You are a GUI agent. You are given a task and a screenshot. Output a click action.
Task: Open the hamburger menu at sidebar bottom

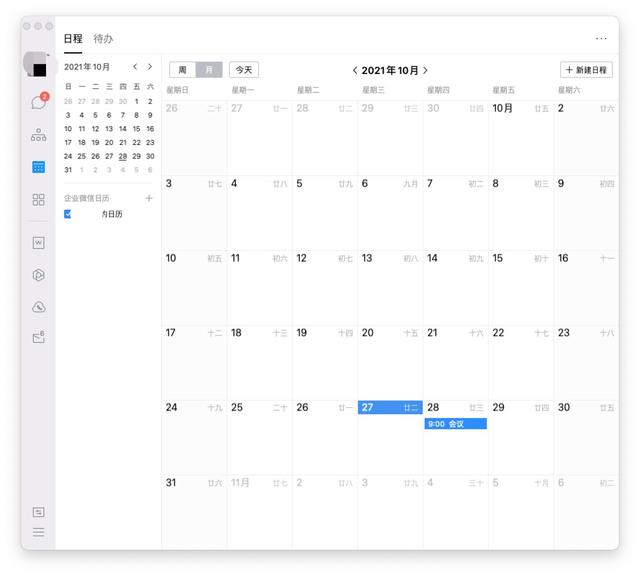click(x=38, y=532)
